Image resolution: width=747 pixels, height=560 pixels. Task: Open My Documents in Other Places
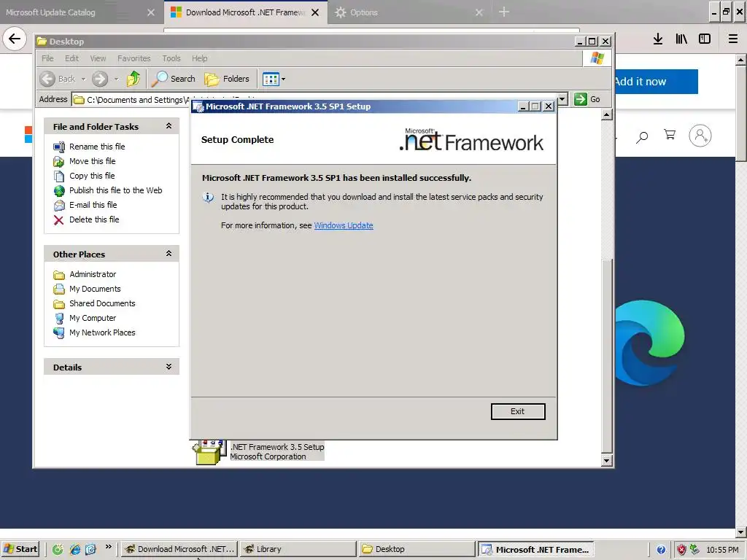[x=95, y=289]
